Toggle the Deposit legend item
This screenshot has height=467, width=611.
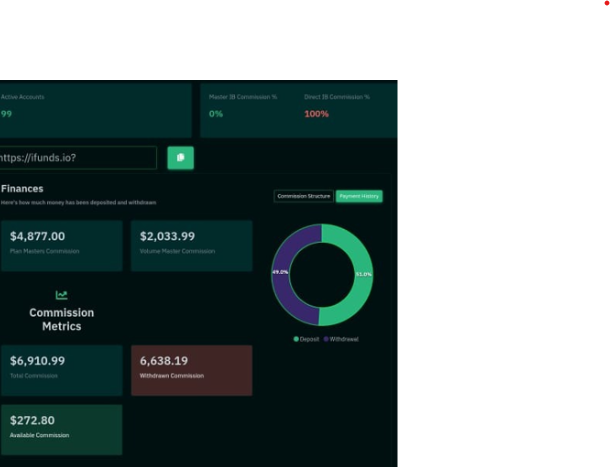coord(306,339)
